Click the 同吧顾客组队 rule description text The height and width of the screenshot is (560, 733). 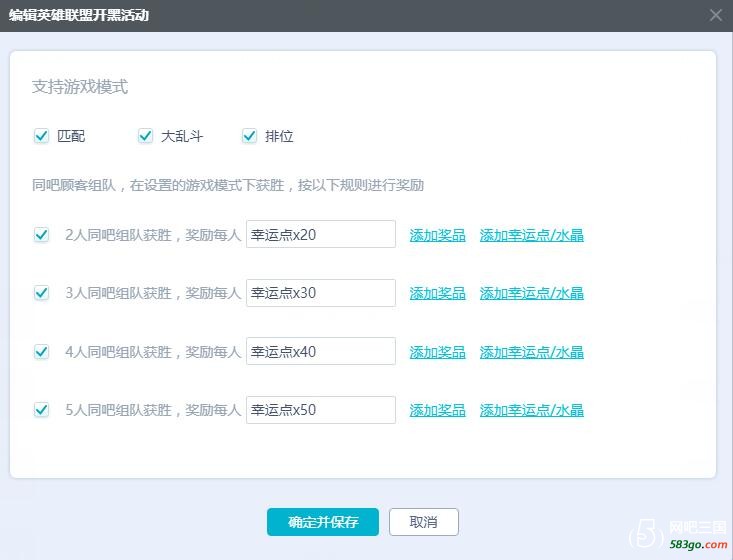(228, 185)
